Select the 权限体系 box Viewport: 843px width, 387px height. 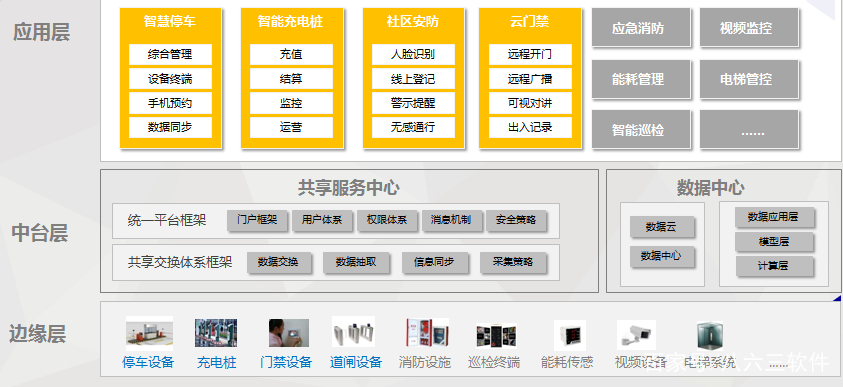pos(387,220)
